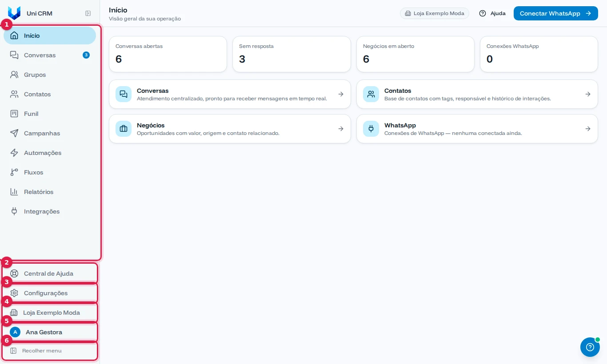The width and height of the screenshot is (607, 364).
Task: Collapse sidebar using top panel icon
Action: coord(88,13)
